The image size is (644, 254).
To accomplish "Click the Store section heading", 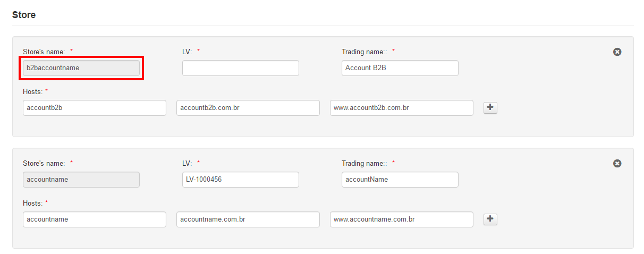I will coord(24,15).
